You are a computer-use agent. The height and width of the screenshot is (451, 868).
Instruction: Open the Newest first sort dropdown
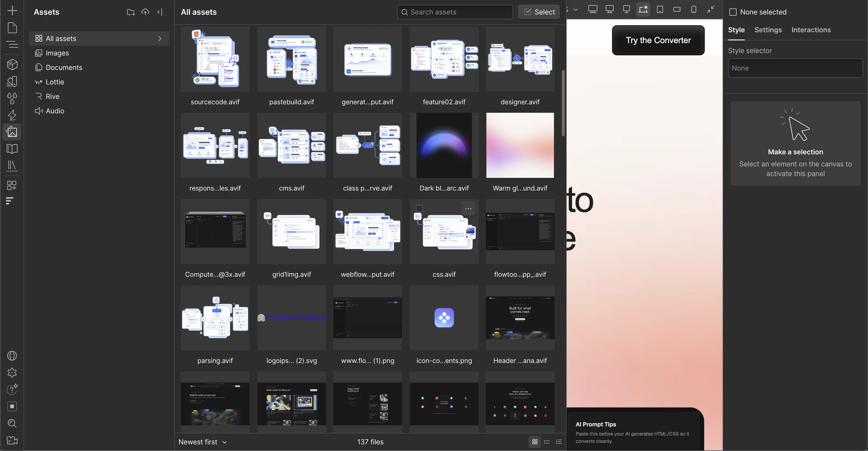click(203, 442)
